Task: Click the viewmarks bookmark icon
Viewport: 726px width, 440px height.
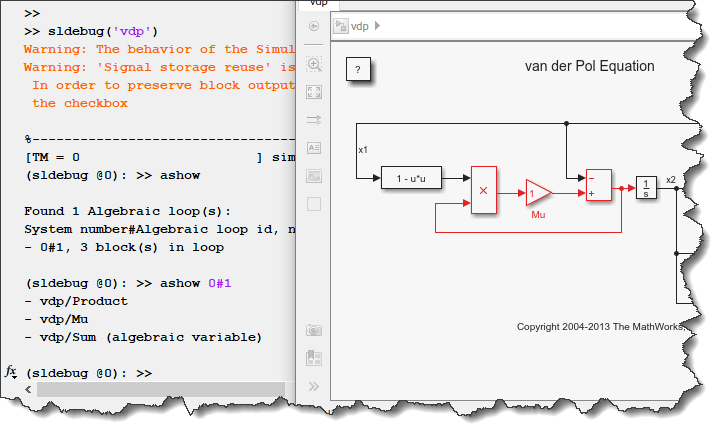Action: click(x=314, y=356)
